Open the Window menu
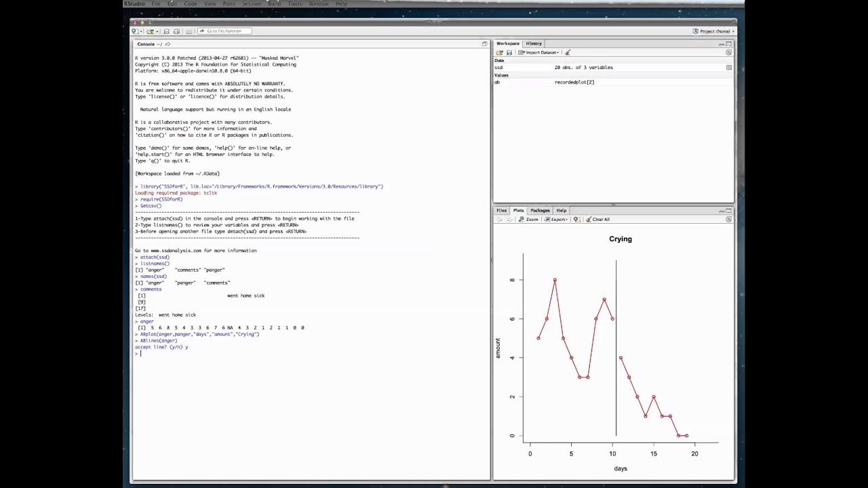This screenshot has height=488, width=868. click(319, 4)
